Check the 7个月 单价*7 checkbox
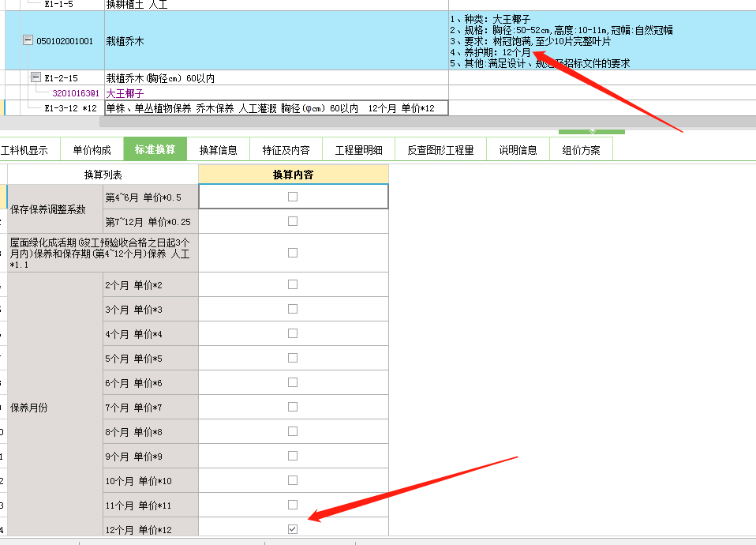This screenshot has height=545, width=756. [x=293, y=408]
